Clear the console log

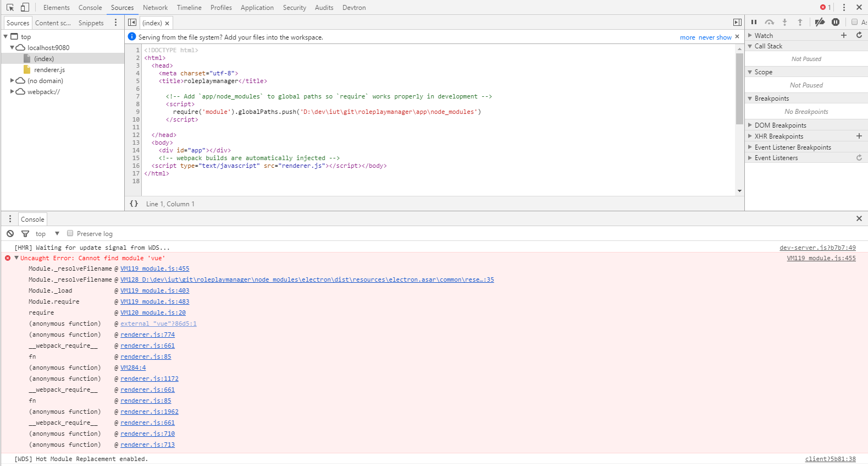10,234
